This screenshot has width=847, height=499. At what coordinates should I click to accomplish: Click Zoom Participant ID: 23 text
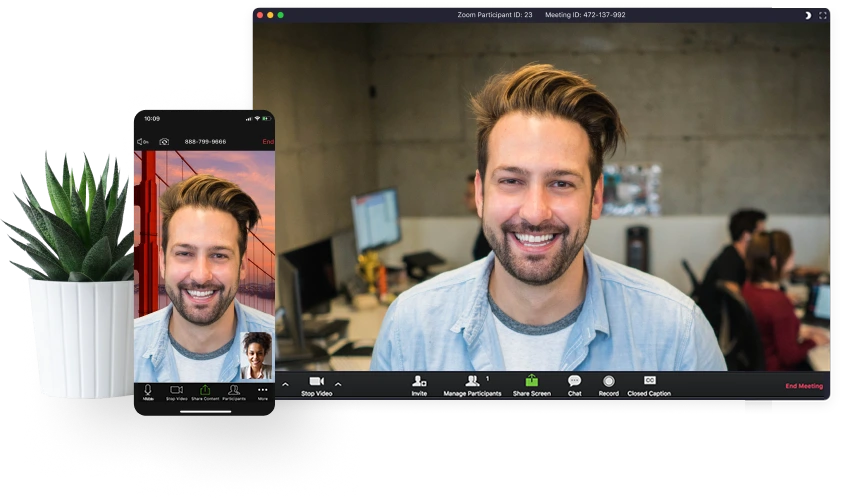pyautogui.click(x=495, y=15)
